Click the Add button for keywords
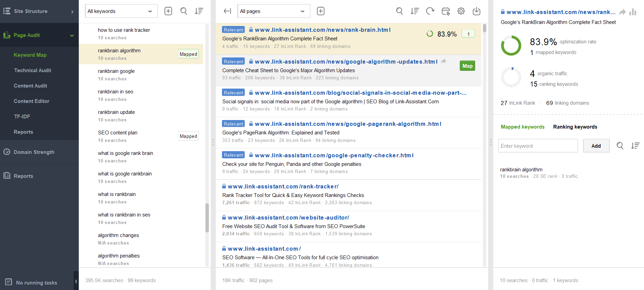 [x=596, y=146]
